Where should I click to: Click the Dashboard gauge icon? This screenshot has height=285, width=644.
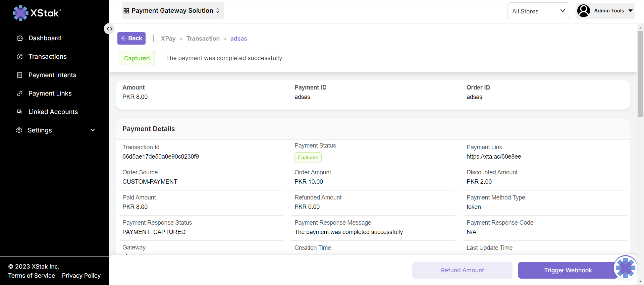20,38
